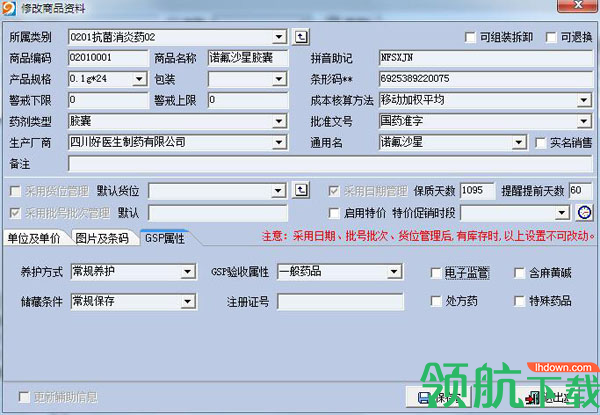This screenshot has height=415, width=600.
Task: Open the 默认货位 dropdown
Action: [x=278, y=190]
